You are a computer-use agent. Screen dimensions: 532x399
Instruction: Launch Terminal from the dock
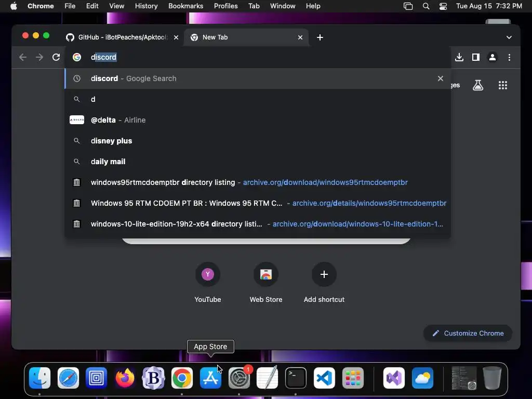[x=296, y=378]
